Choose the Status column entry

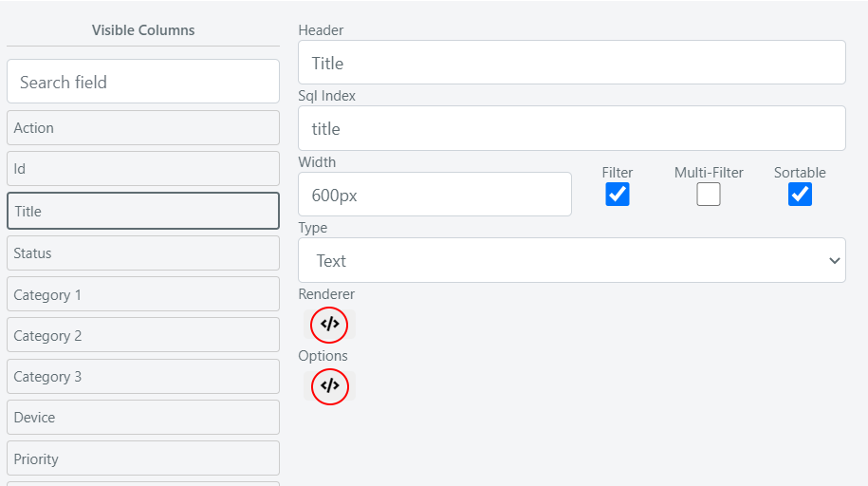click(x=143, y=253)
